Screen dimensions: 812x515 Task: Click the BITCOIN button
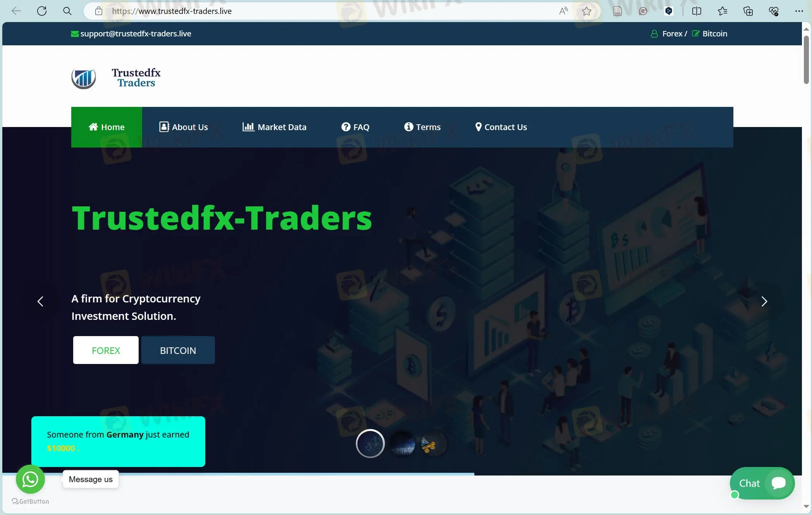178,350
